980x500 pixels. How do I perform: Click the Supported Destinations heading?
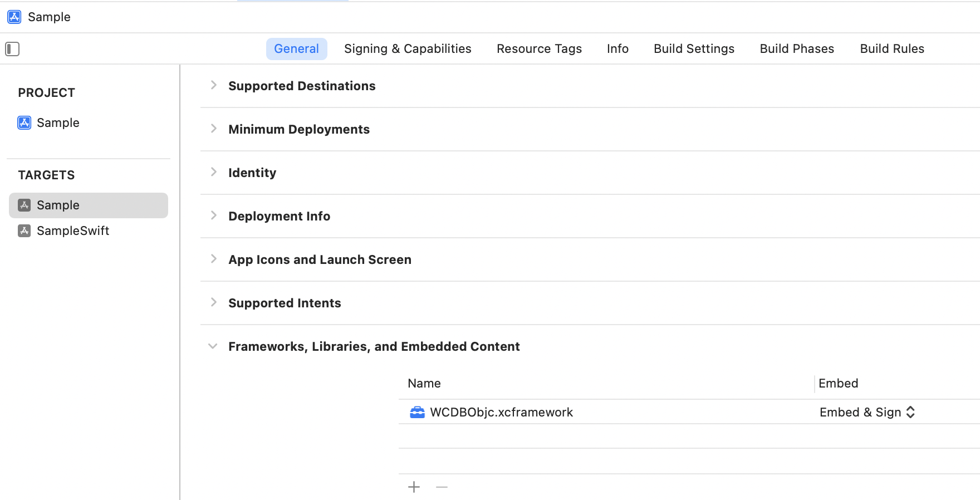(302, 86)
